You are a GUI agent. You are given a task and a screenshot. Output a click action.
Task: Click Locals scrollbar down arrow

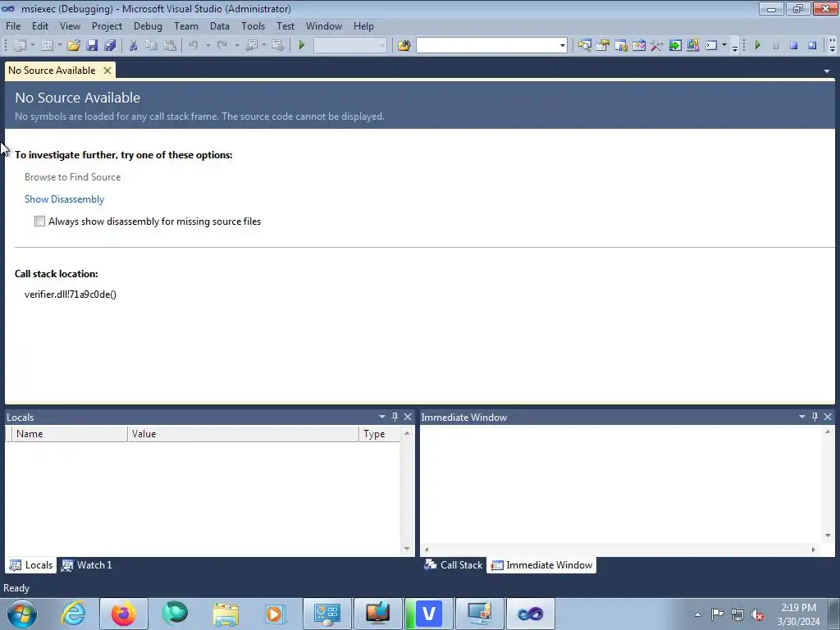pos(407,549)
